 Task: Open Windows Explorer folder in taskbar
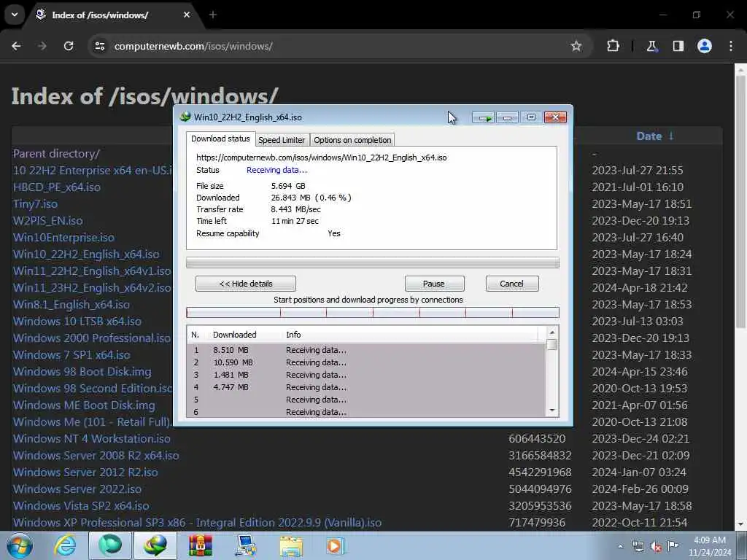point(291,545)
